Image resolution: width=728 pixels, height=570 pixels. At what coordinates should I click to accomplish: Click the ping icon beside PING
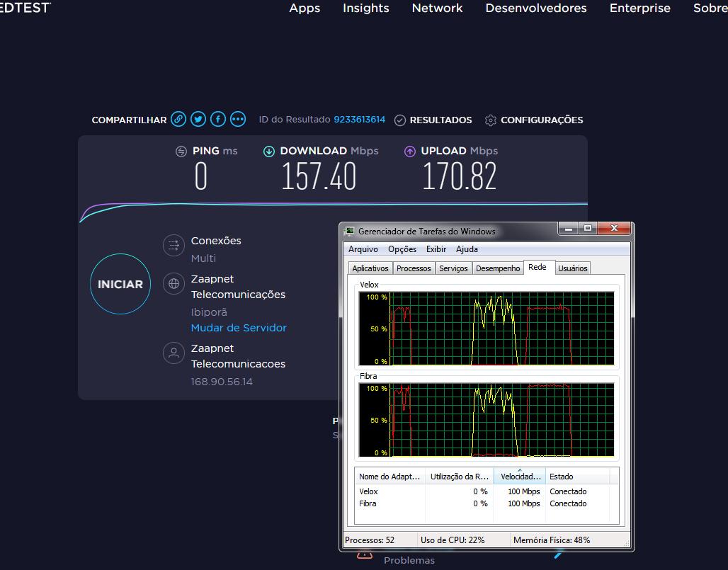point(181,152)
